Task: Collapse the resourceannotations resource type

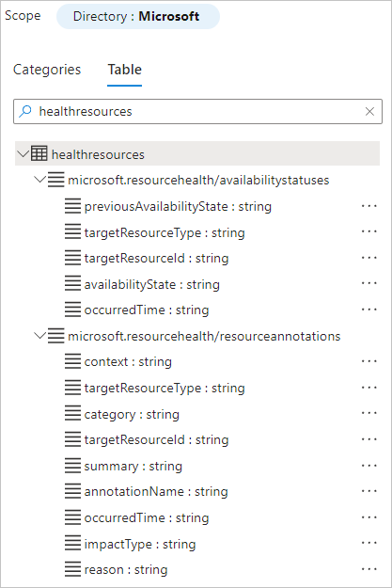Action: click(x=39, y=335)
